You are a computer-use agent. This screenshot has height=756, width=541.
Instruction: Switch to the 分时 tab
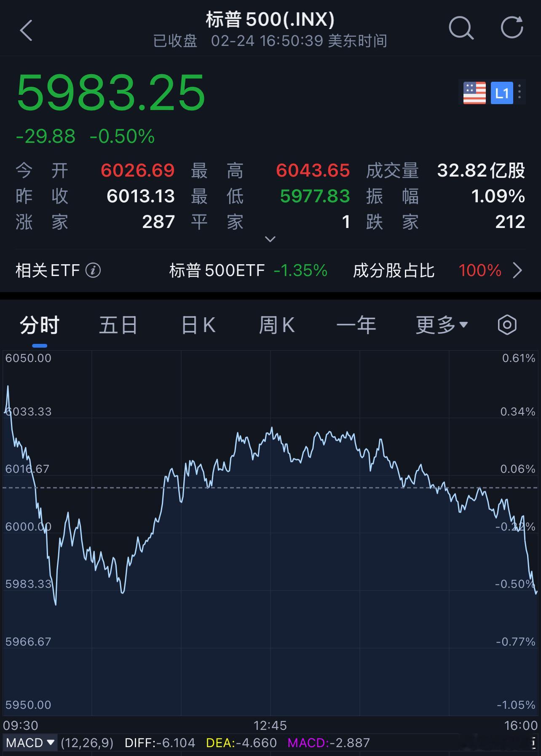40,325
